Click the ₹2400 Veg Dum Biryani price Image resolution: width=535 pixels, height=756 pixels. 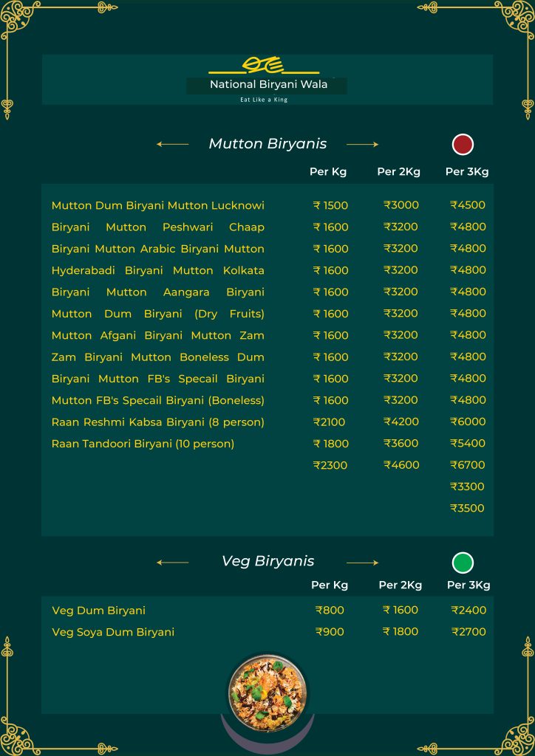pos(468,611)
